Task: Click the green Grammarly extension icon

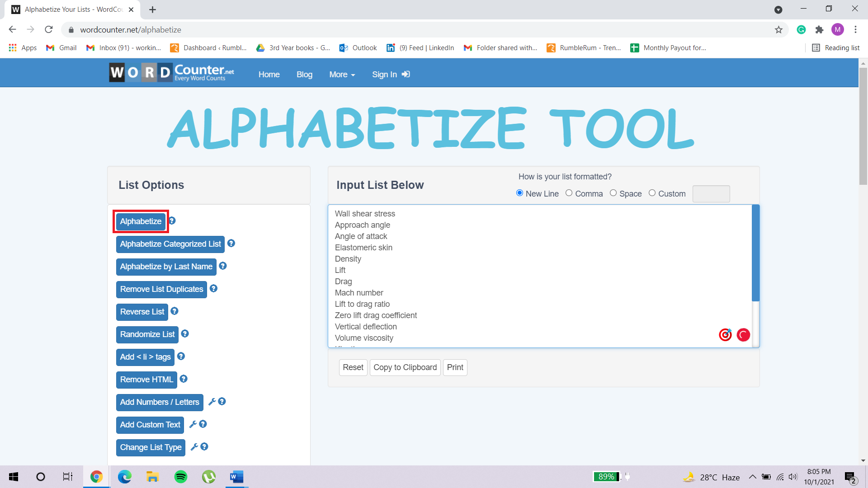Action: 801,30
